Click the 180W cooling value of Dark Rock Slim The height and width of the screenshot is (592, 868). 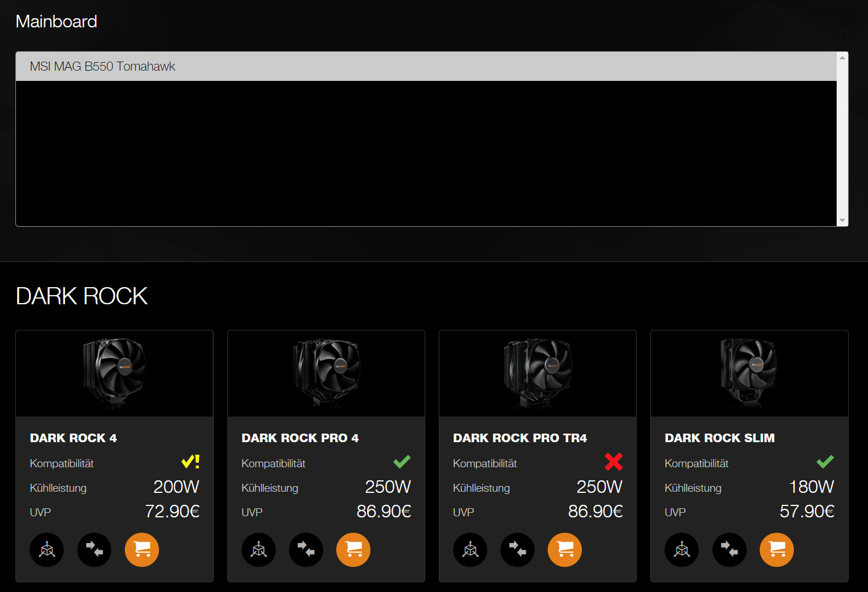tap(812, 487)
